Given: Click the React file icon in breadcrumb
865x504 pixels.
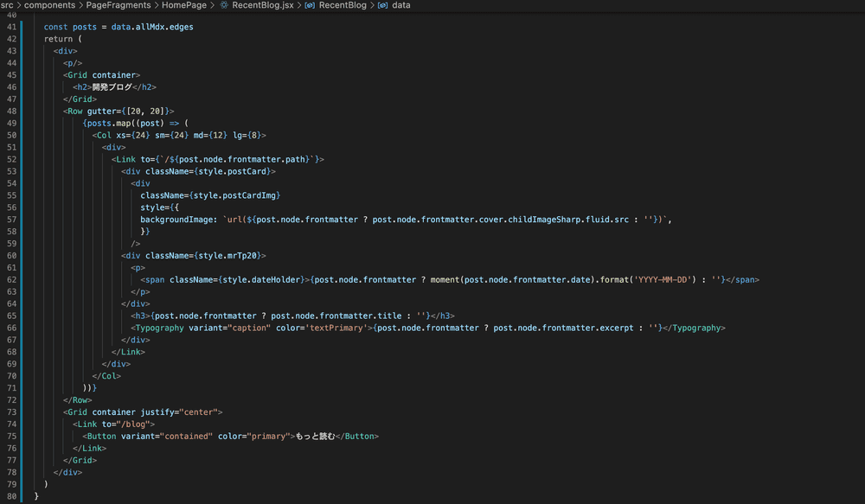Looking at the screenshot, I should [224, 5].
